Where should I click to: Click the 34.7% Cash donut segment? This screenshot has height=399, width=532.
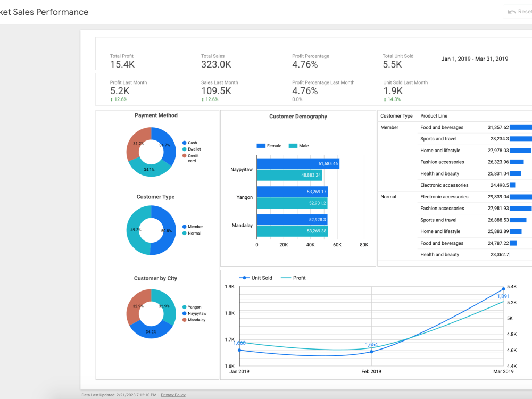coord(166,145)
